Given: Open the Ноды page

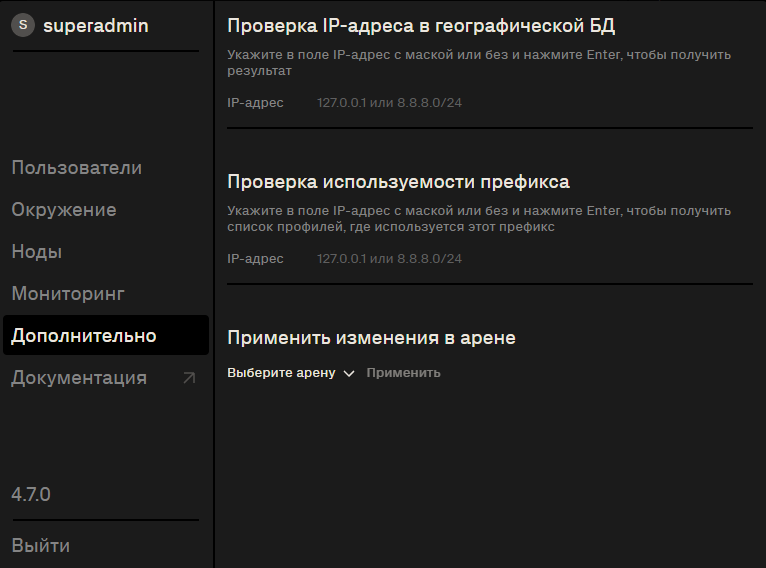Looking at the screenshot, I should (x=36, y=252).
